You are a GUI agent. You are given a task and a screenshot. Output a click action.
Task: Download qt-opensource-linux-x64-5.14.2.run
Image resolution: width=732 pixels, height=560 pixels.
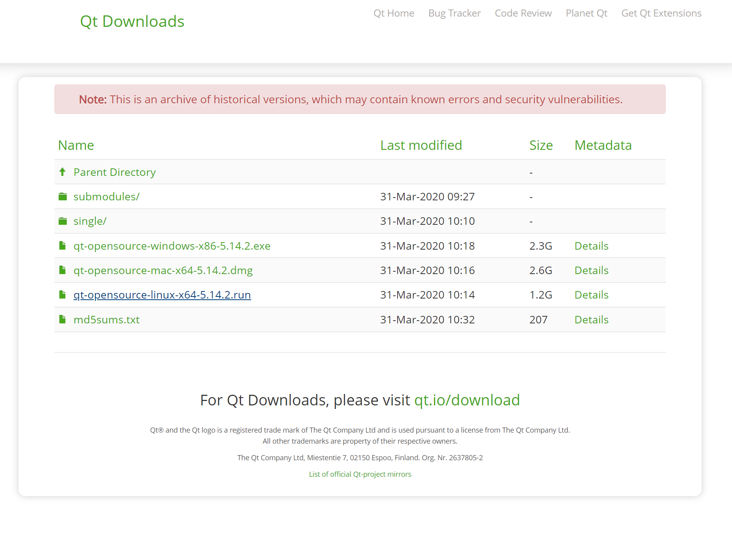[x=162, y=295]
